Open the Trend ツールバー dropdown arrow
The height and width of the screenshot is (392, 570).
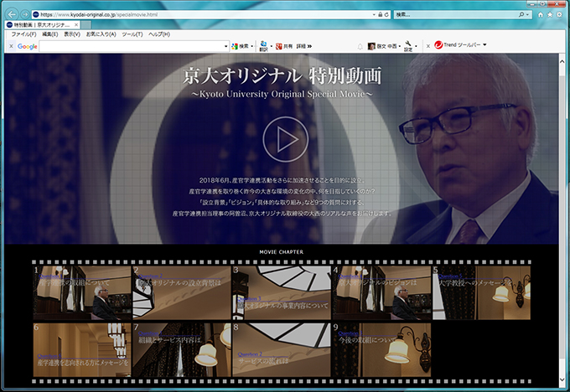(484, 44)
